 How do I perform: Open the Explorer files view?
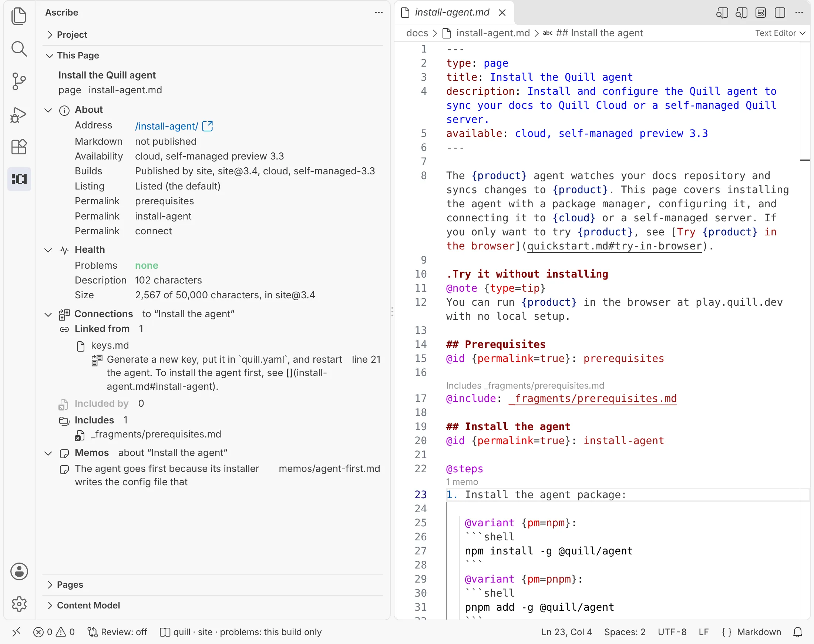[x=19, y=16]
